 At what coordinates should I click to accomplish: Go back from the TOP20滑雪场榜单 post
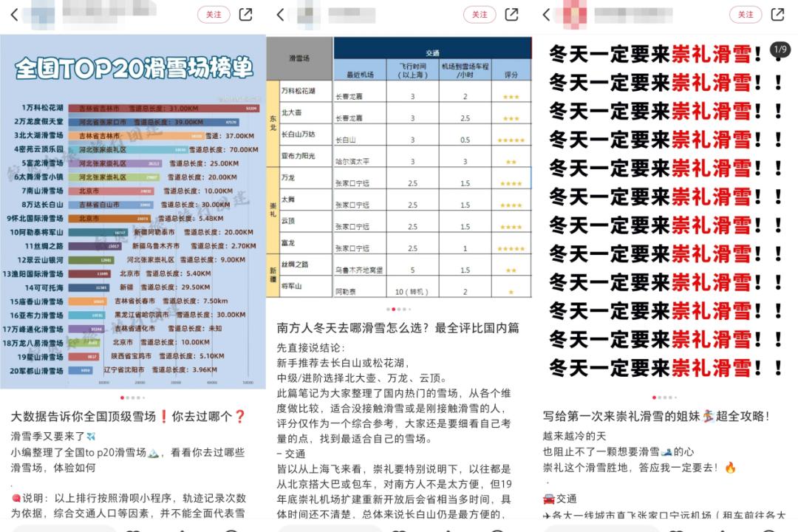[14, 15]
